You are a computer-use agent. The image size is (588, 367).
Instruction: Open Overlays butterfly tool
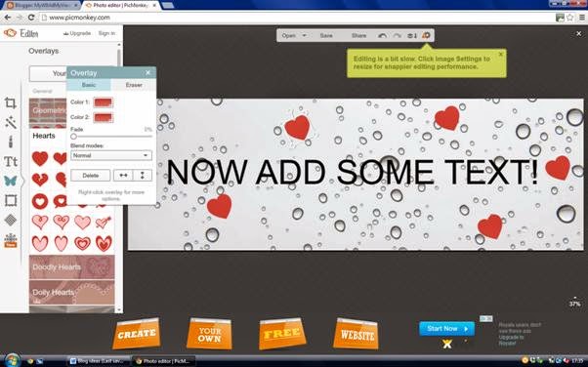(10, 182)
